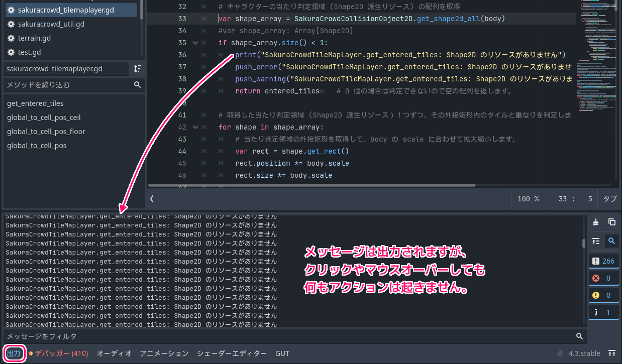Viewport: 622px width, 364px height.
Task: Jump to global_to_cell_pos_floor method
Action: [46, 132]
